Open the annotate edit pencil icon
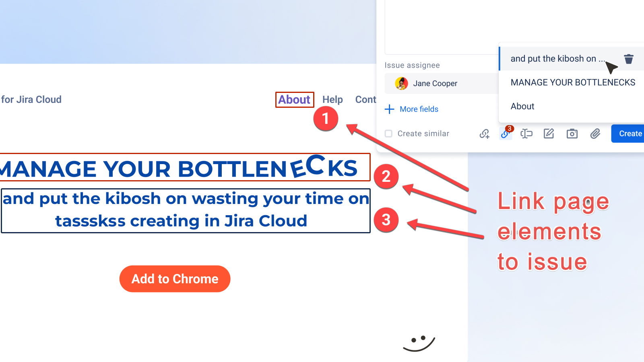Screen dimensions: 644x362 (x=549, y=134)
